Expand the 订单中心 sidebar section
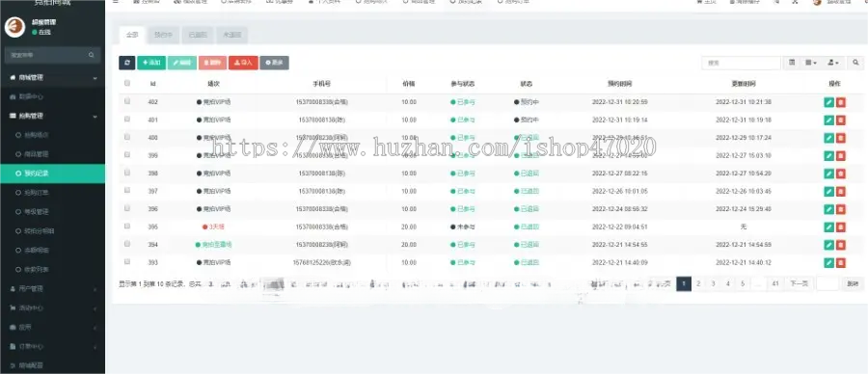Viewport: 868px width, 374px height. pyautogui.click(x=53, y=346)
